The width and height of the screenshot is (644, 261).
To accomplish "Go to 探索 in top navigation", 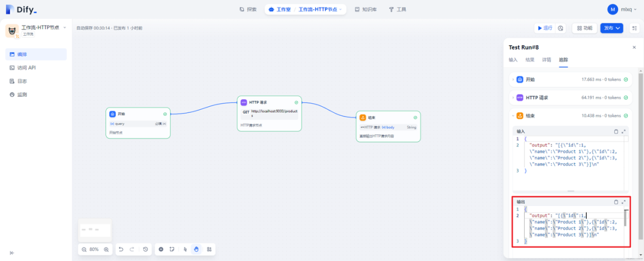I will [x=248, y=9].
